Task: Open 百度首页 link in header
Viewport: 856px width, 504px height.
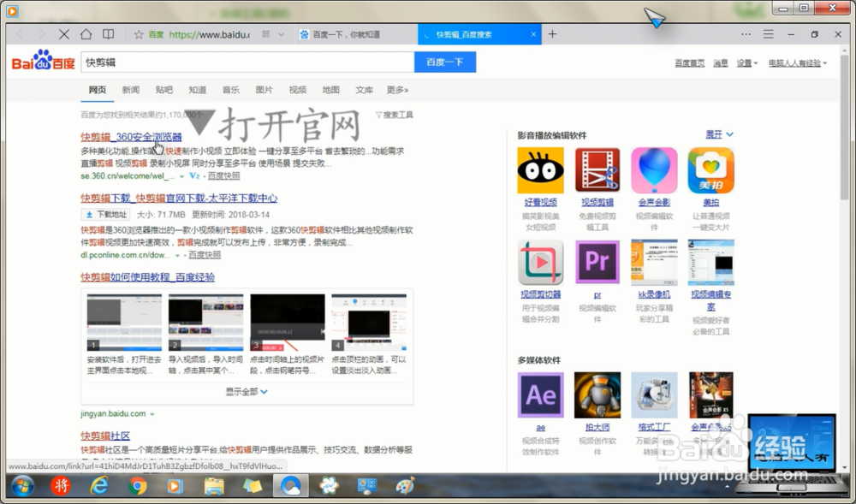Action: coord(689,63)
